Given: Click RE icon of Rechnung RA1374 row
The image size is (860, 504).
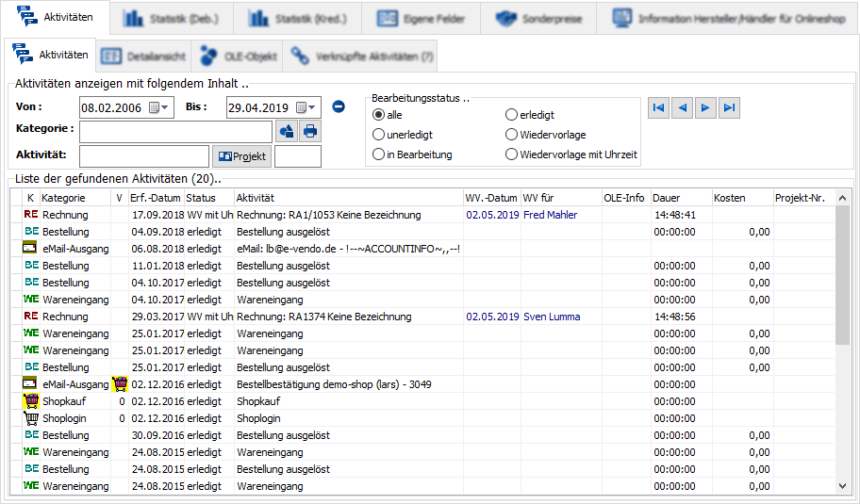Looking at the screenshot, I should 31,317.
